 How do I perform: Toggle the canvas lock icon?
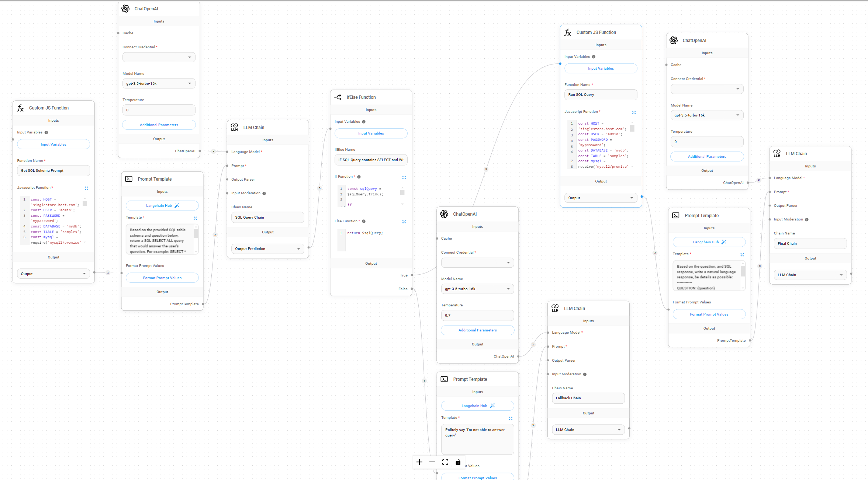point(458,462)
